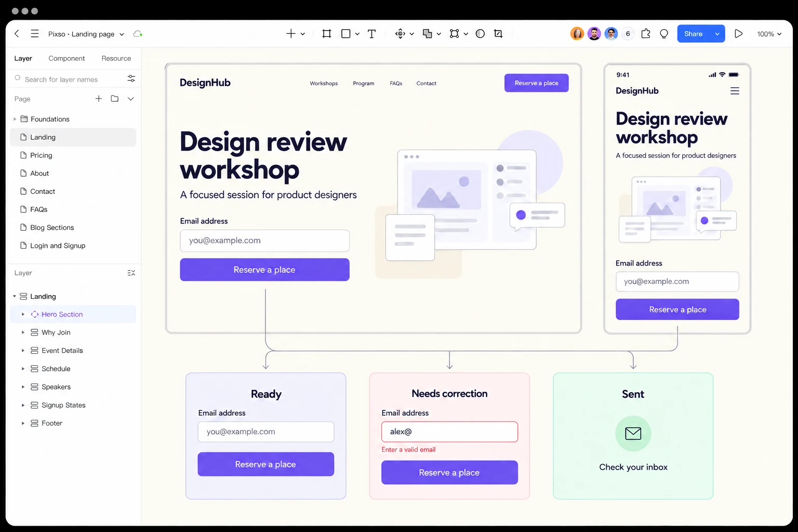Image resolution: width=798 pixels, height=532 pixels.
Task: Open the plugins puzzle icon
Action: 646,34
